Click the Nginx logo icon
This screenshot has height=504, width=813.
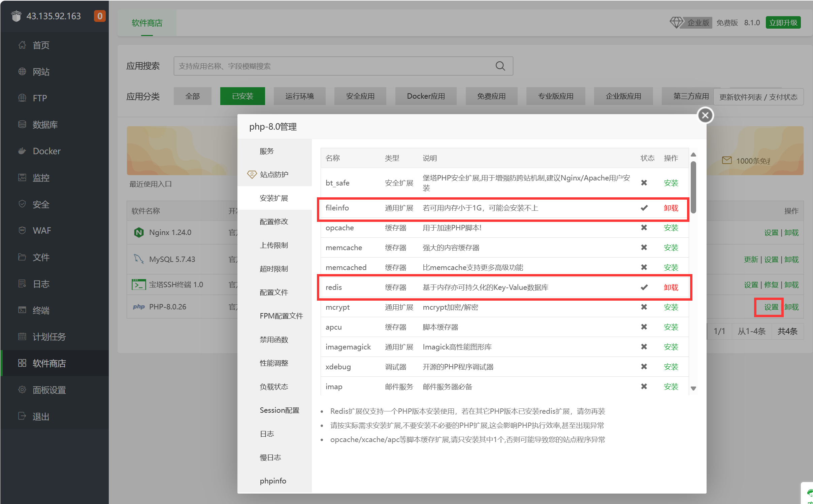(x=139, y=232)
